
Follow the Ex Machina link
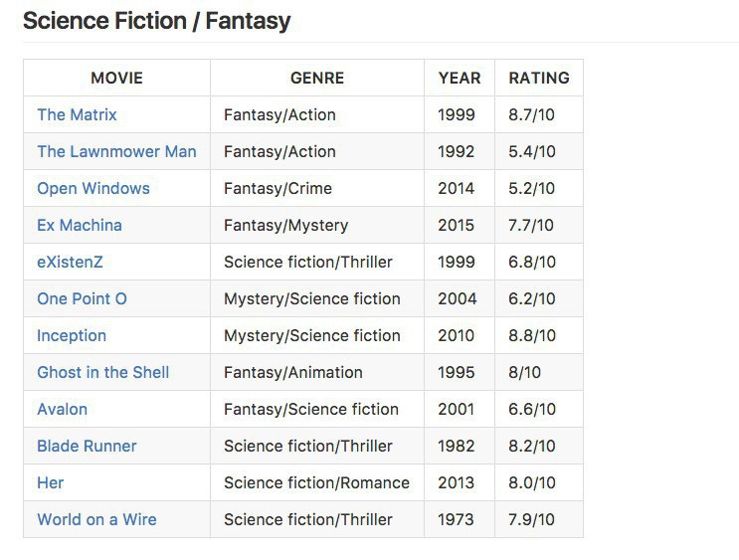(80, 226)
